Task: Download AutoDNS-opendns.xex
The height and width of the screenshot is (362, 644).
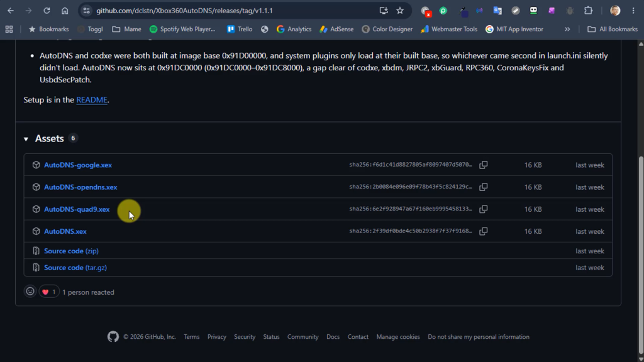Action: pyautogui.click(x=80, y=187)
